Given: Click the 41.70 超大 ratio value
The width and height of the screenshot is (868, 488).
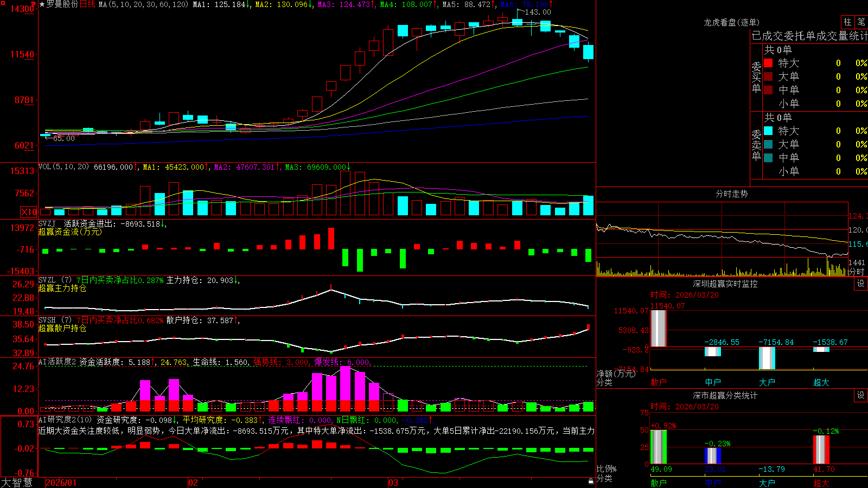Looking at the screenshot, I should [824, 469].
